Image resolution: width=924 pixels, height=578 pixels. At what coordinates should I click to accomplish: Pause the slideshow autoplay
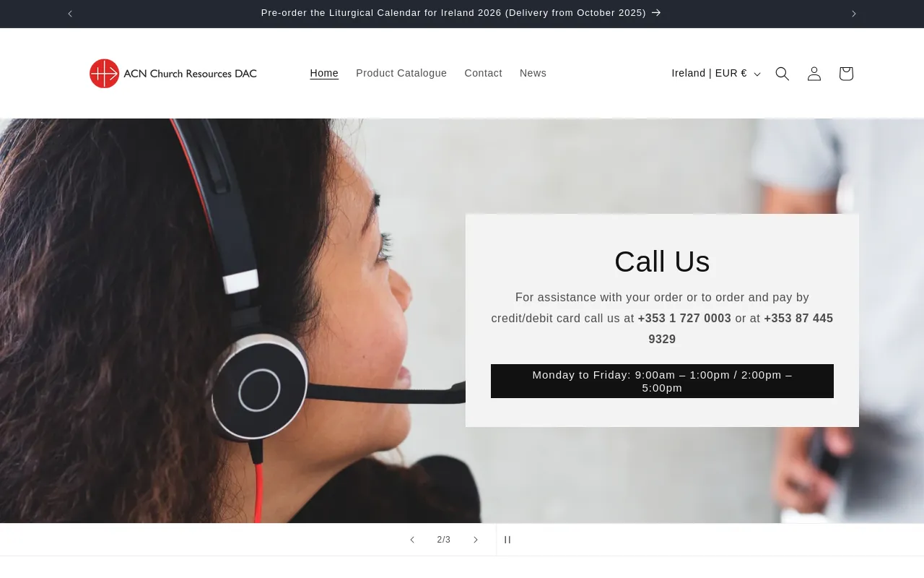click(507, 540)
